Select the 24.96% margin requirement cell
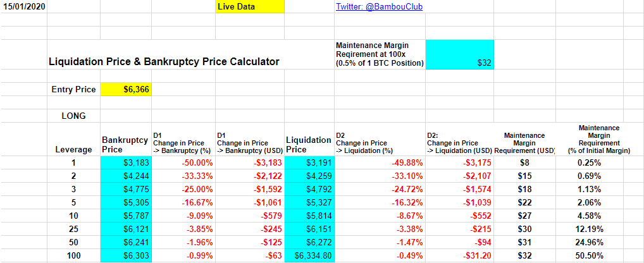 [x=590, y=242]
